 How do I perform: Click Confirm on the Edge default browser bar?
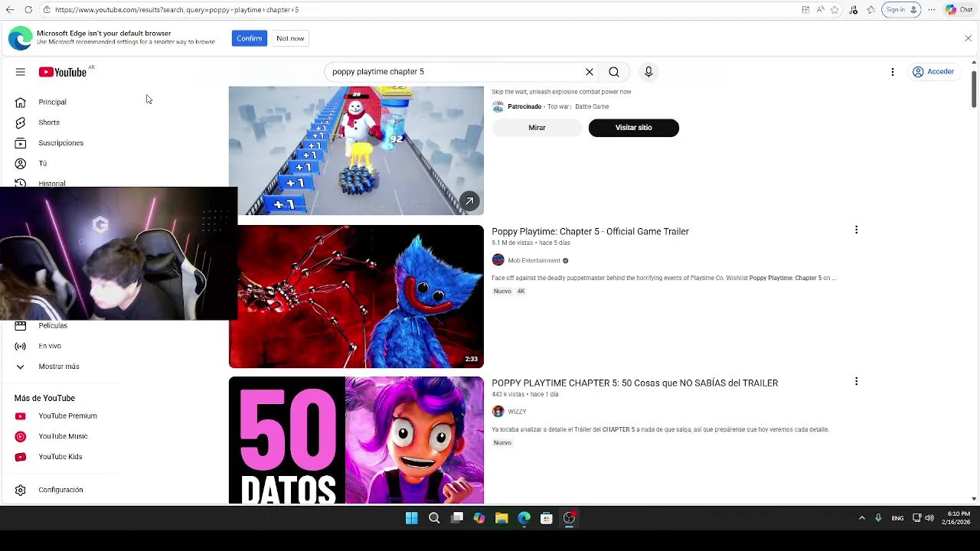click(x=249, y=38)
